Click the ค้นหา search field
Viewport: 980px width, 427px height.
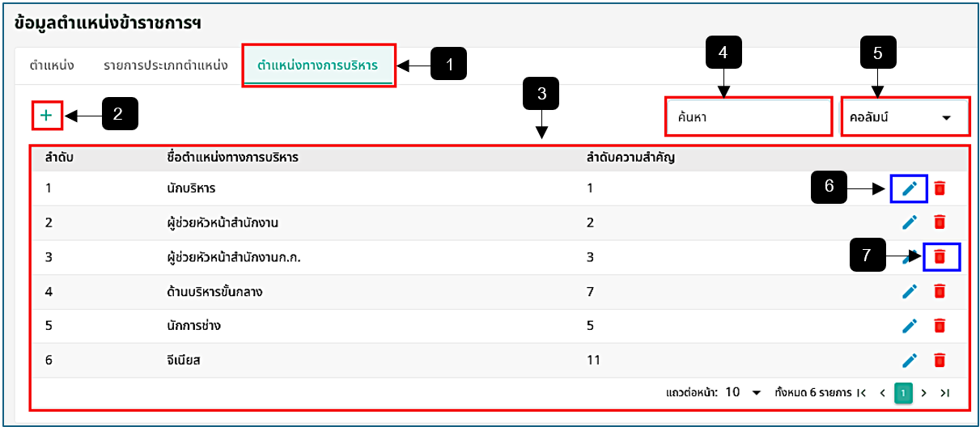pos(749,117)
